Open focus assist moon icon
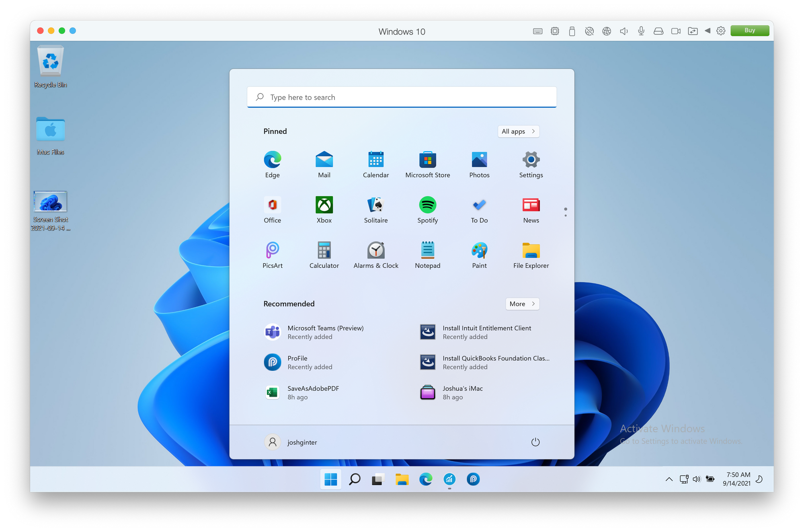Image resolution: width=804 pixels, height=532 pixels. click(x=759, y=479)
